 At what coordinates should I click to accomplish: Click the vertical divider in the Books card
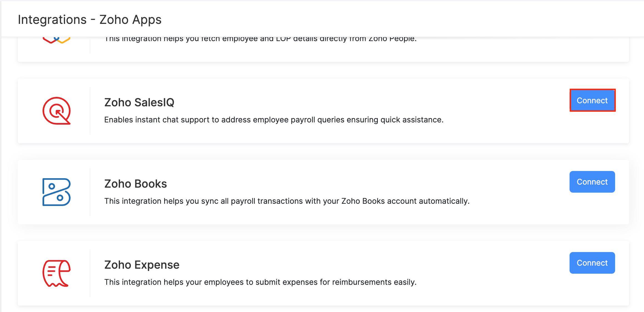point(90,192)
